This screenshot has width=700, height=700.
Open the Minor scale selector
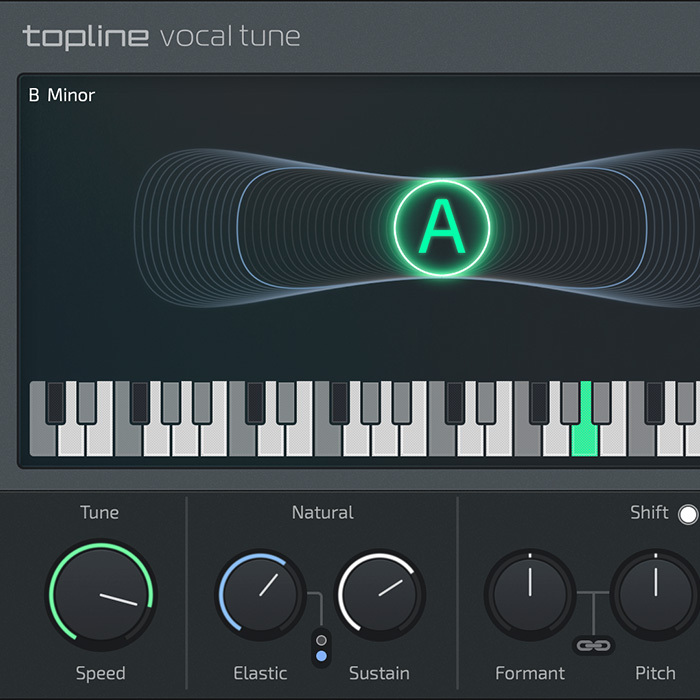(71, 95)
